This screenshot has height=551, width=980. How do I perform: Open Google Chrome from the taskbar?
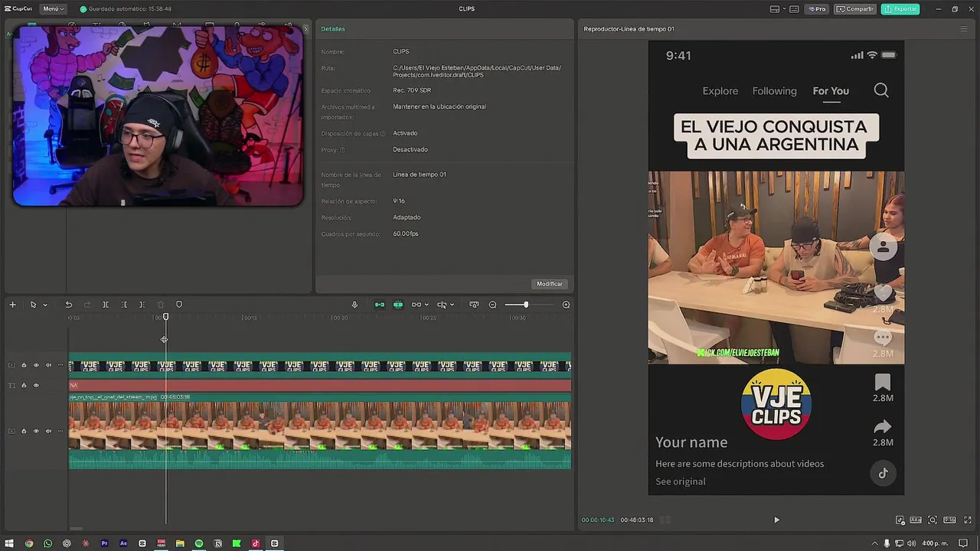click(x=29, y=543)
